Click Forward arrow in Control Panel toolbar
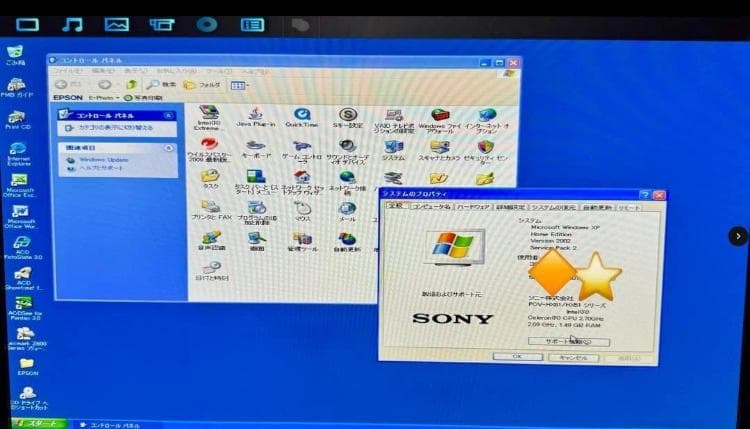Viewport: 750px width, 429px height. coord(104,85)
